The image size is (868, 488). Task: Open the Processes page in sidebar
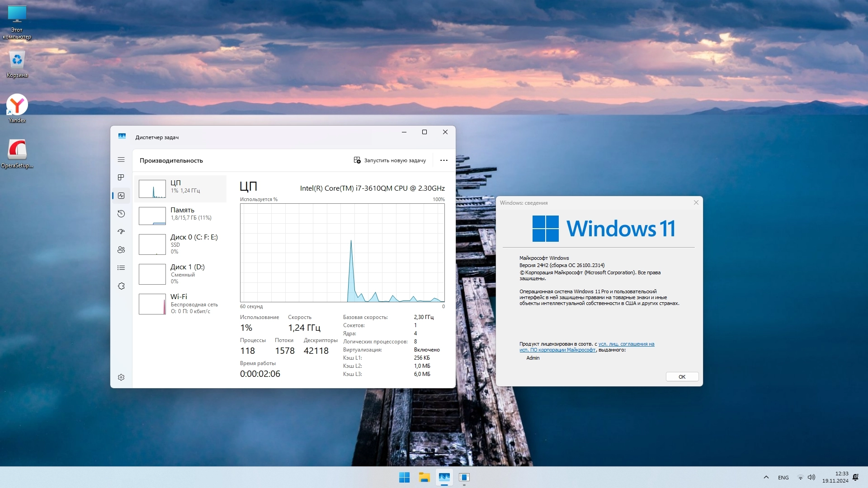[x=121, y=178]
